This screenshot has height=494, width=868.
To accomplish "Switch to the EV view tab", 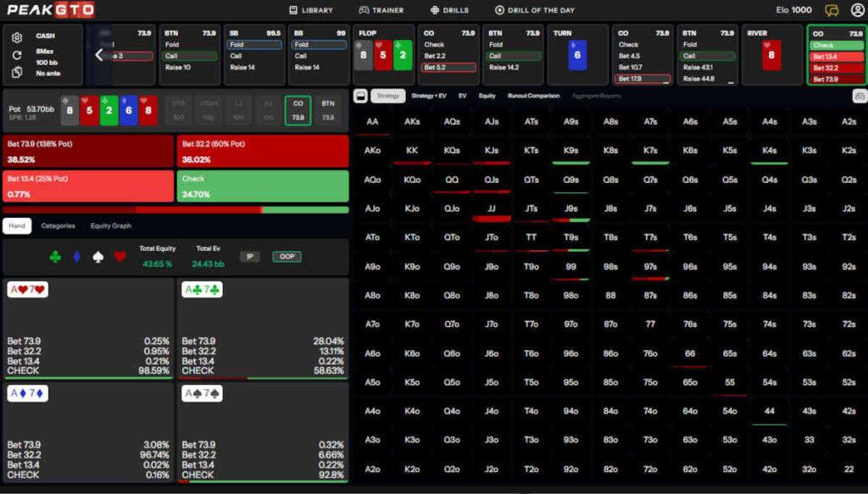I will click(x=462, y=96).
